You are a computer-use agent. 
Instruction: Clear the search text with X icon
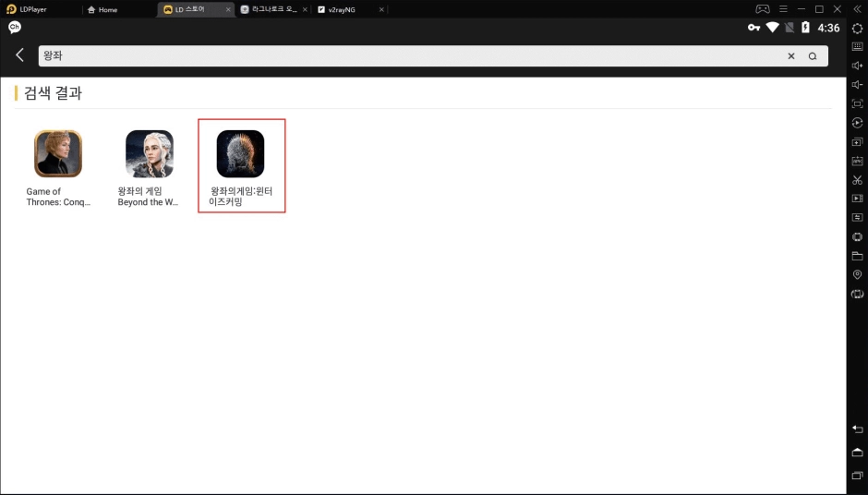tap(790, 56)
